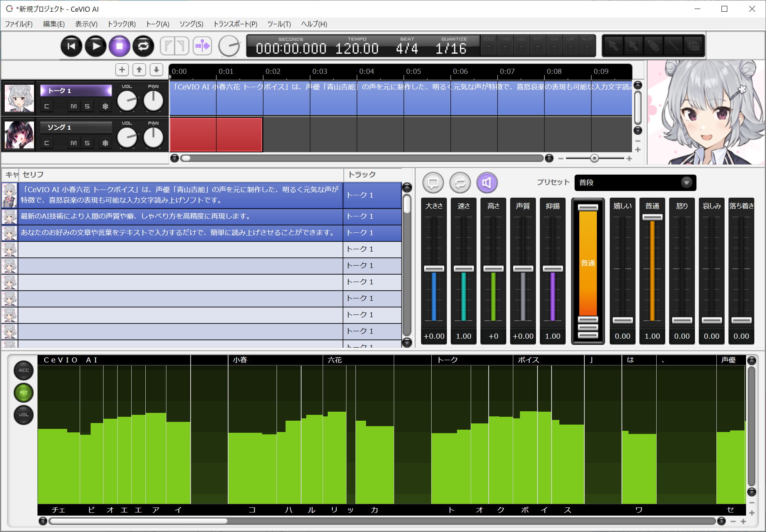This screenshot has height=532, width=766.
Task: Freeze the ソング 1 track with the snowflake
Action: pyautogui.click(x=105, y=143)
